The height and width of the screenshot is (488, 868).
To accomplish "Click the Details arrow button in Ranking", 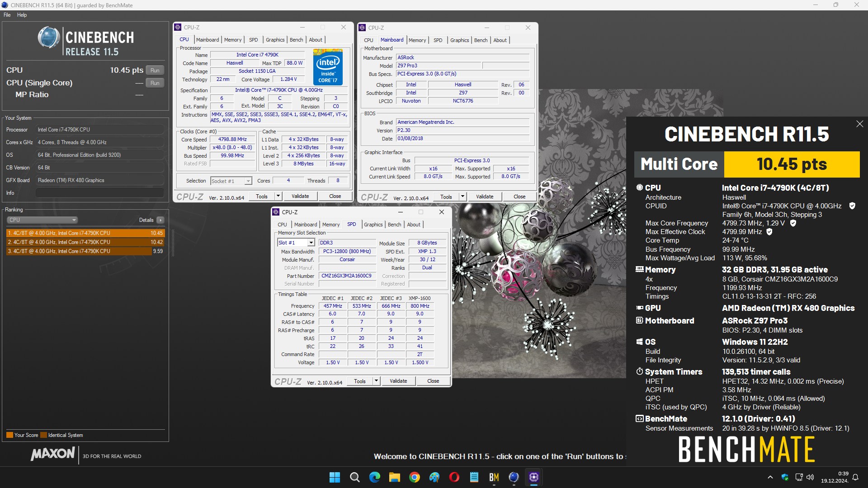I will click(x=160, y=220).
